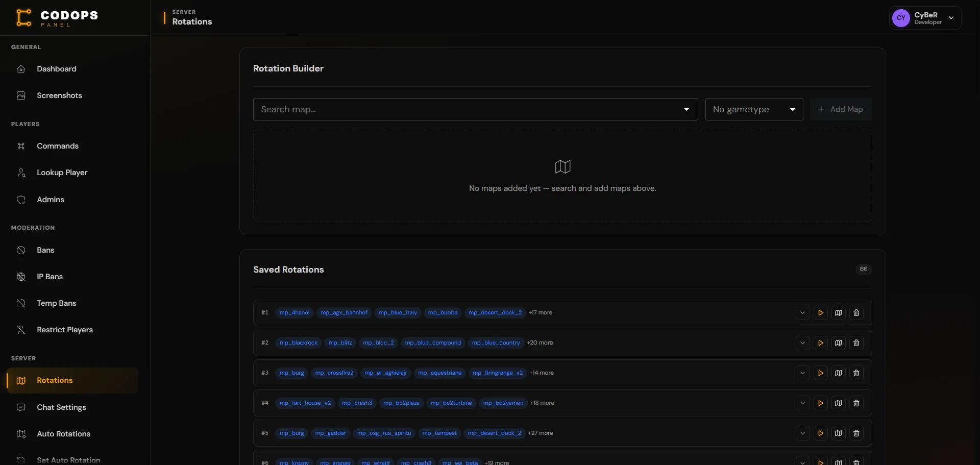
Task: Play saved rotation #4
Action: pyautogui.click(x=820, y=403)
